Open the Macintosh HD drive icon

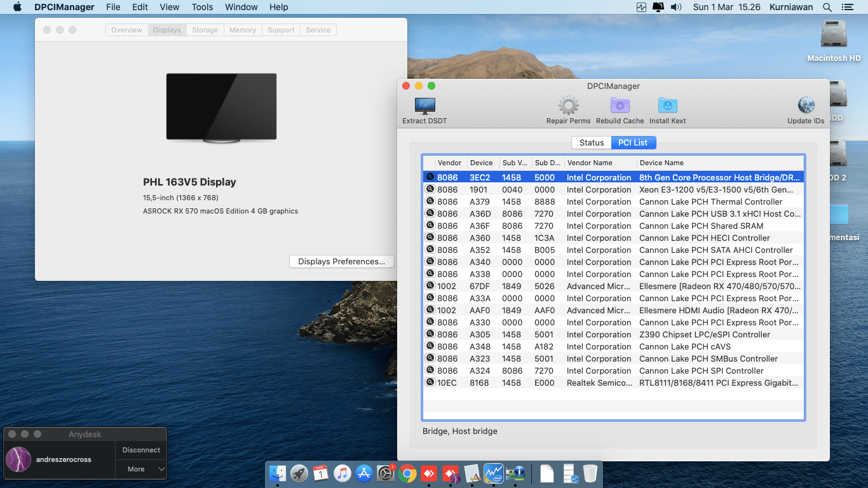click(834, 35)
